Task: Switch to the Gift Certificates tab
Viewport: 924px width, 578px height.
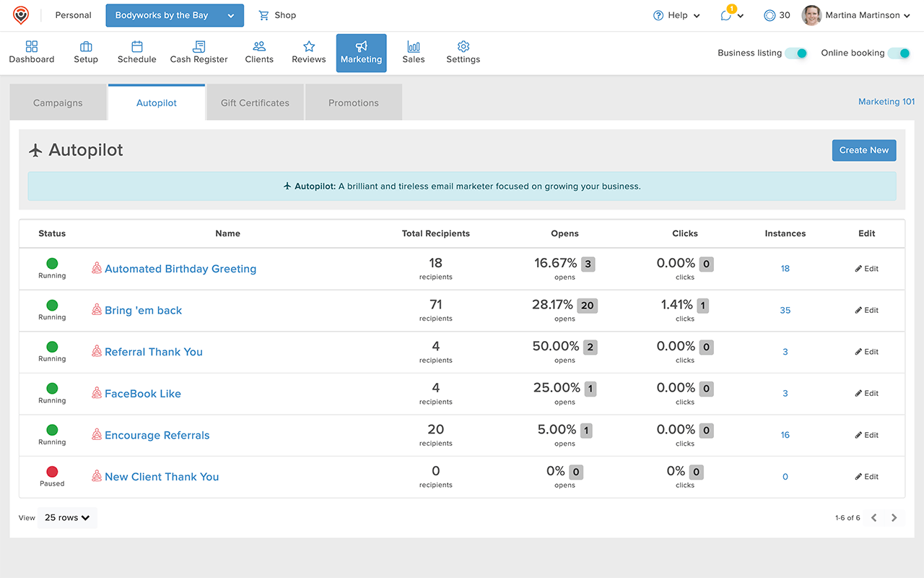Action: click(x=254, y=102)
